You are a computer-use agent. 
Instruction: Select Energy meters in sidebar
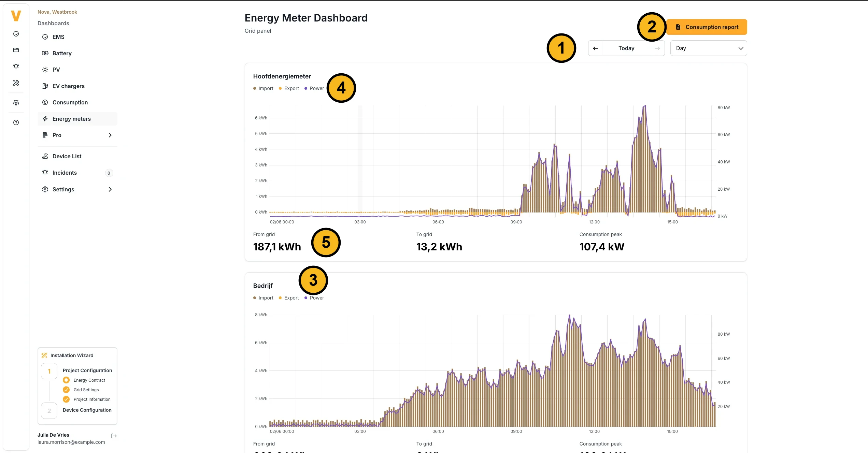(77, 119)
